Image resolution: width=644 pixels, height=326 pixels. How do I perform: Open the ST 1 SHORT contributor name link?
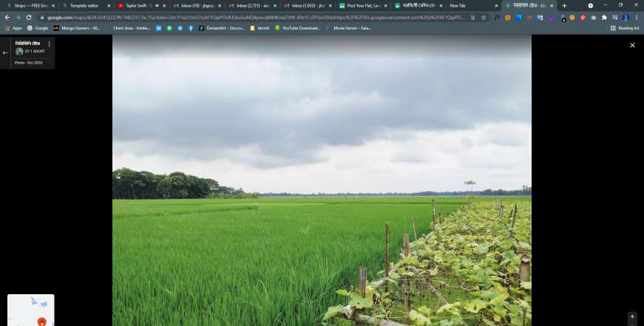point(35,51)
